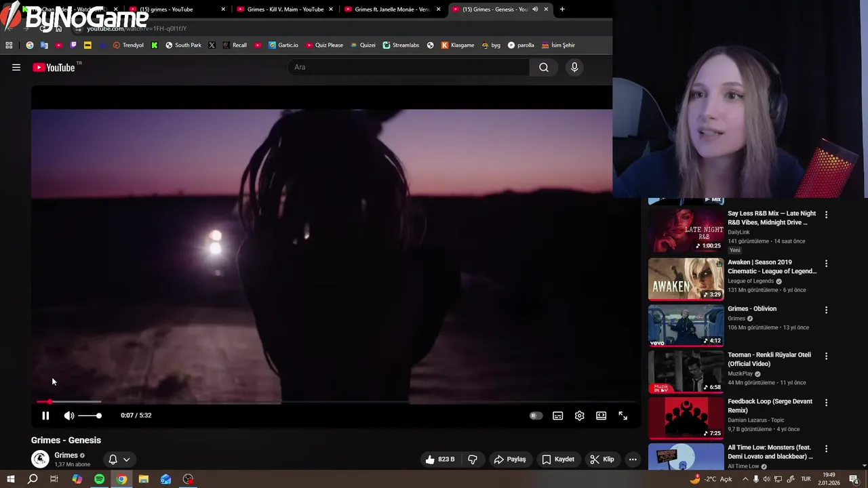
Task: Open the Gartic.io bookmark
Action: coord(283,45)
